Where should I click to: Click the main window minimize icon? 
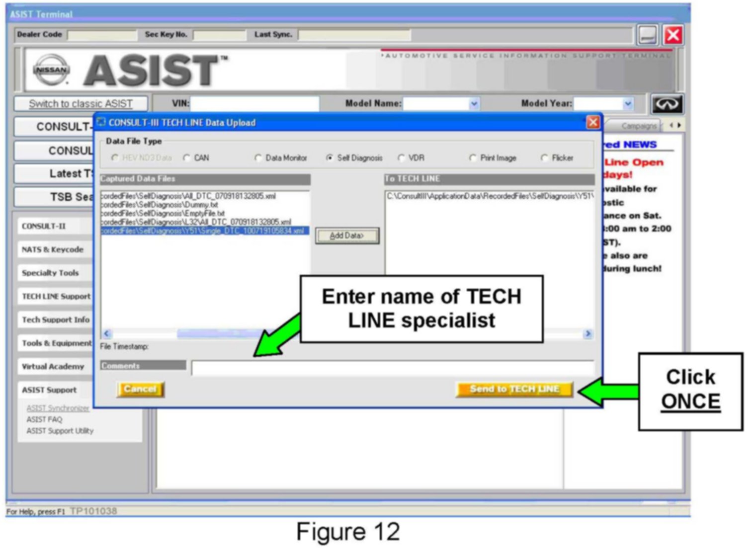click(647, 35)
